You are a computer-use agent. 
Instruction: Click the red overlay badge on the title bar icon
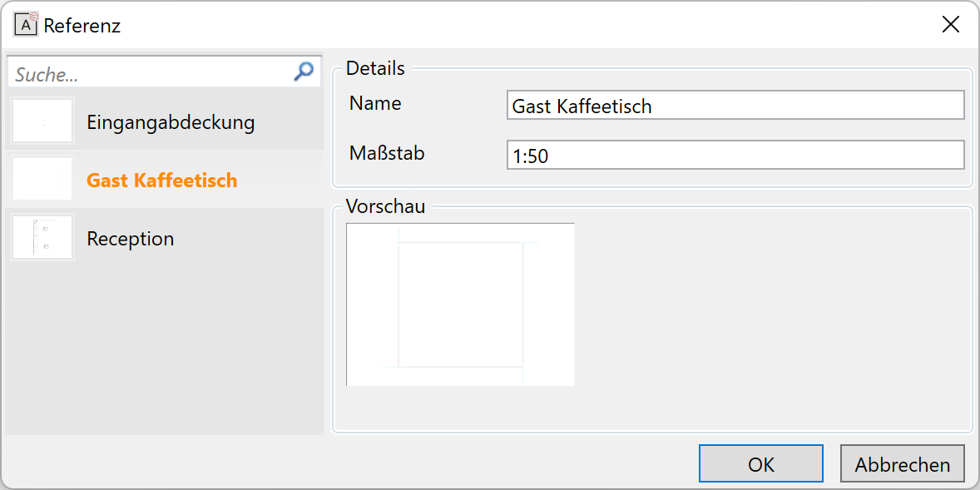point(34,15)
